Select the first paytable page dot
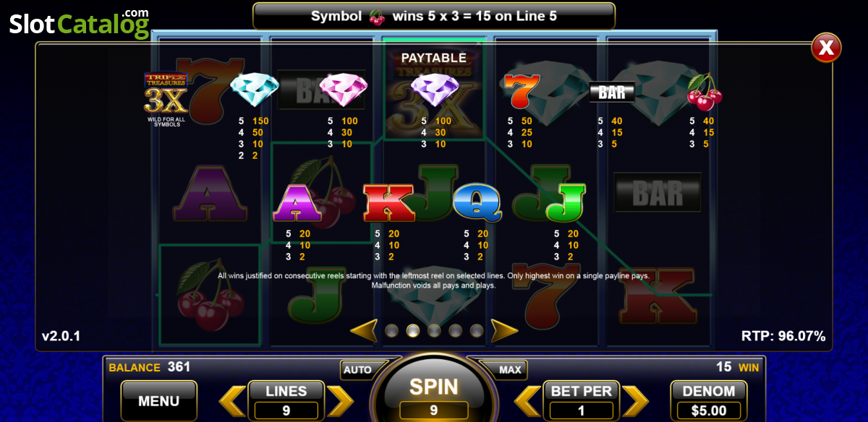Viewport: 868px width, 422px height. pos(392,331)
